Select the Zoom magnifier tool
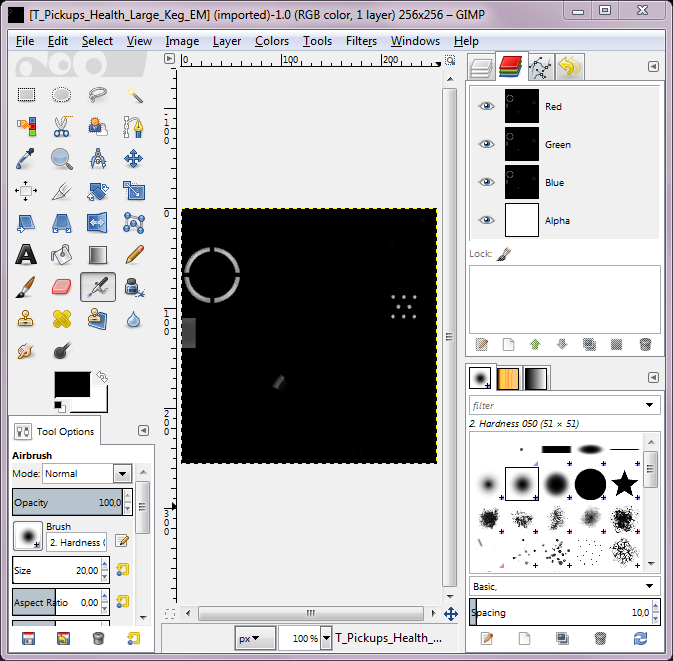 point(62,158)
